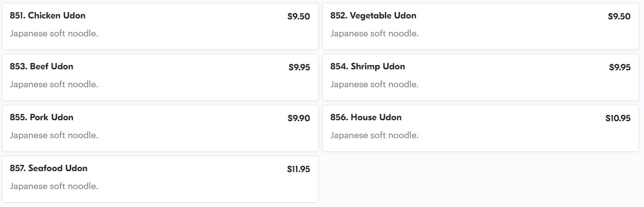This screenshot has width=644, height=207.
Task: Click description under Seafood Udon
Action: (54, 186)
